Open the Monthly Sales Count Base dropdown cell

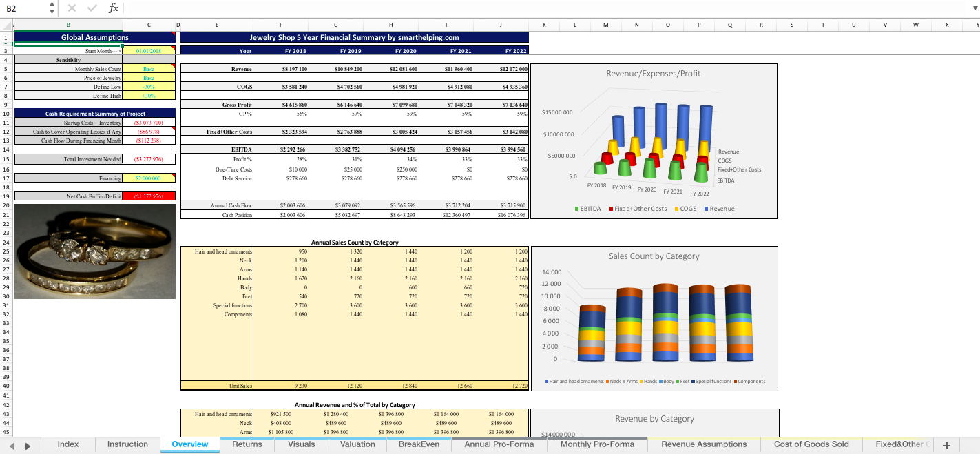(x=147, y=70)
